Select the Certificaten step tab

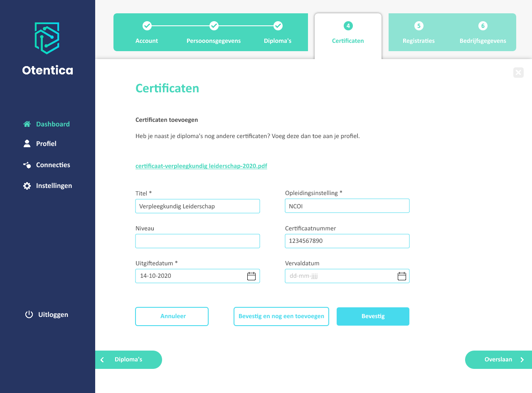coord(348,36)
